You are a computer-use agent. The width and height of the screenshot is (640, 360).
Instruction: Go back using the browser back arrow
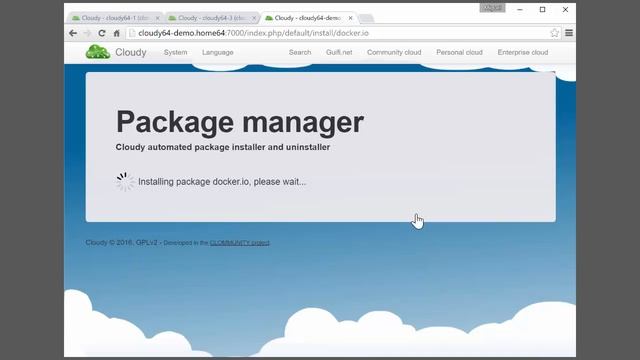point(73,33)
